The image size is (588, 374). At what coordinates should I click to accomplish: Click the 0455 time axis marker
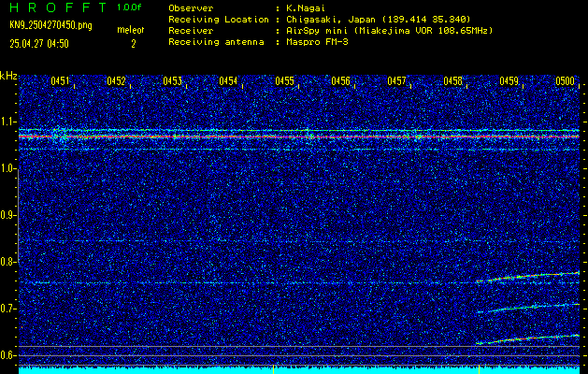tap(284, 81)
